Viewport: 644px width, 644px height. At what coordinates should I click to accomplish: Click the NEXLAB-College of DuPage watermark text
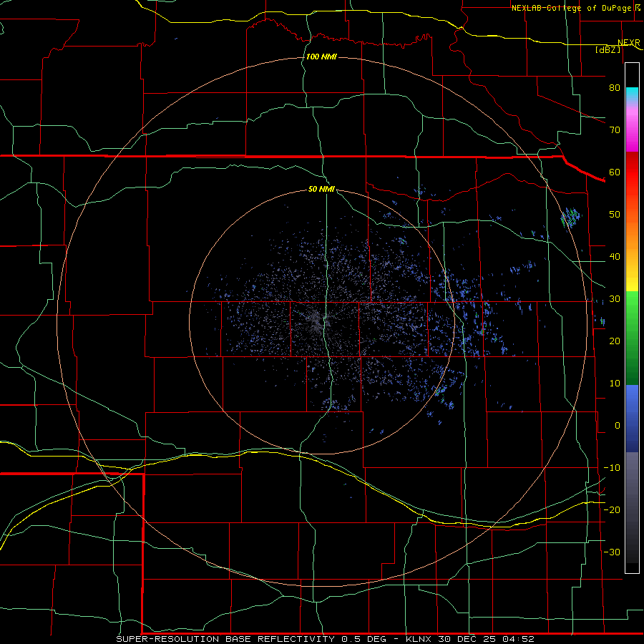coord(571,8)
